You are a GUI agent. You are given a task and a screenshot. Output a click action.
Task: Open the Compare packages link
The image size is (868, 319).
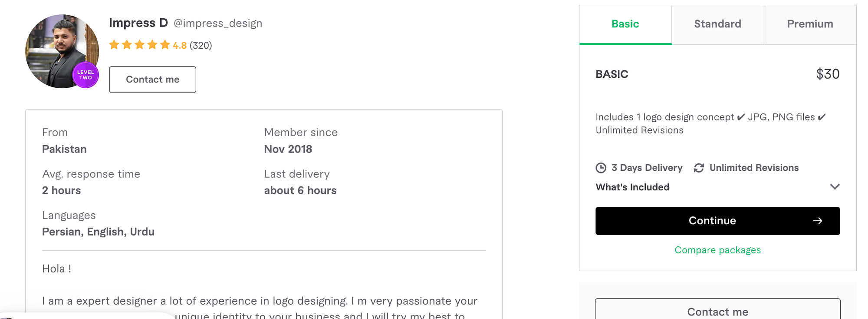click(717, 250)
